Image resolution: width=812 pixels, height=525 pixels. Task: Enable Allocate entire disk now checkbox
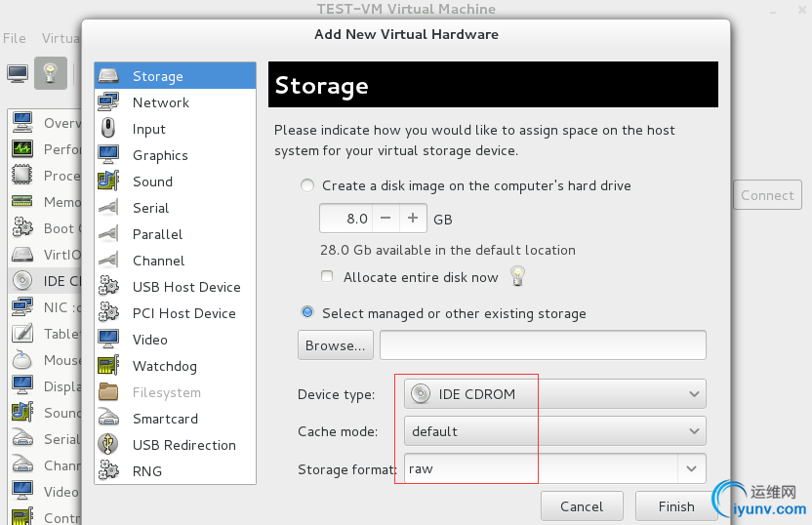coord(327,277)
